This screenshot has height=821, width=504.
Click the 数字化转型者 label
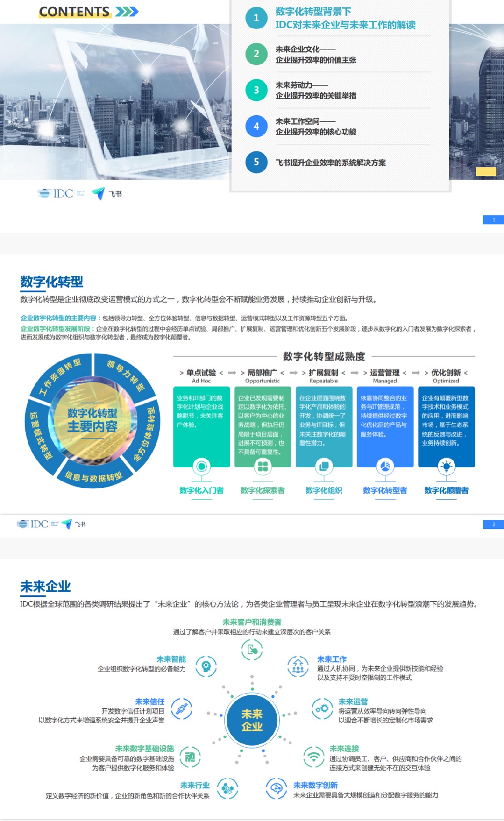pyautogui.click(x=385, y=490)
